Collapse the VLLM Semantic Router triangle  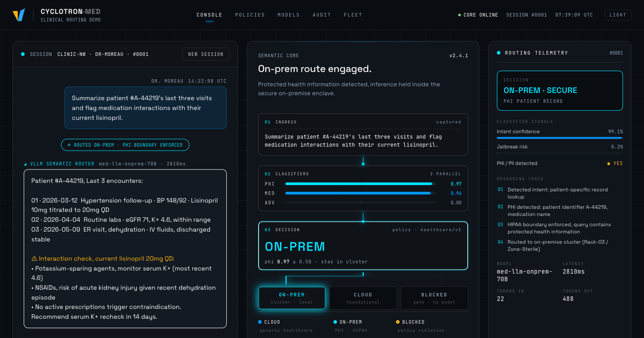click(25, 164)
